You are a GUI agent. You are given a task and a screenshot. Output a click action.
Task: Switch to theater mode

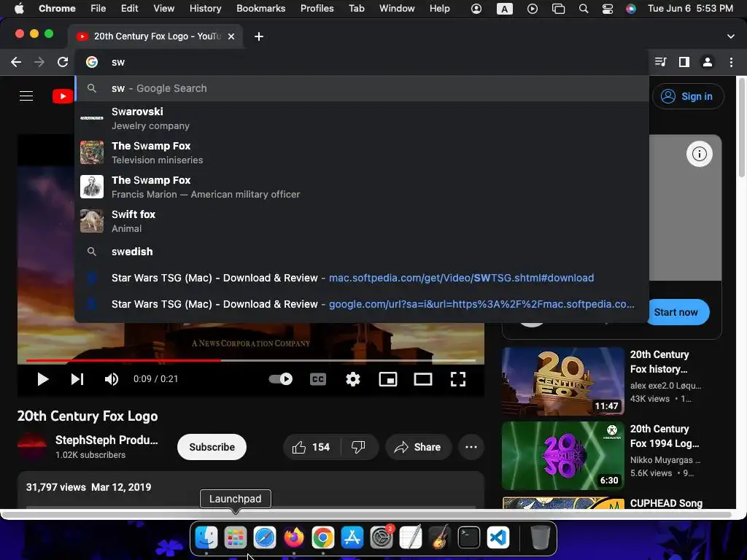(x=423, y=379)
